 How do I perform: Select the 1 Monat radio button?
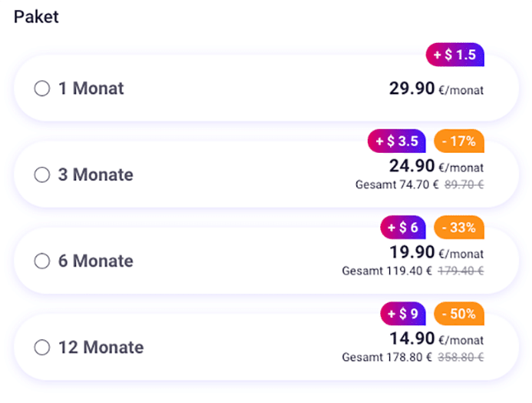(x=42, y=88)
